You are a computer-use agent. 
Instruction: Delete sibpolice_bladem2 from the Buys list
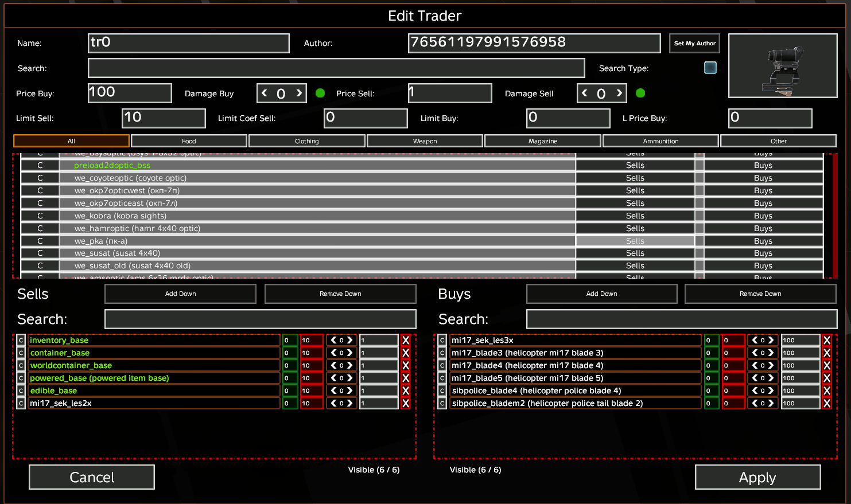pos(827,403)
